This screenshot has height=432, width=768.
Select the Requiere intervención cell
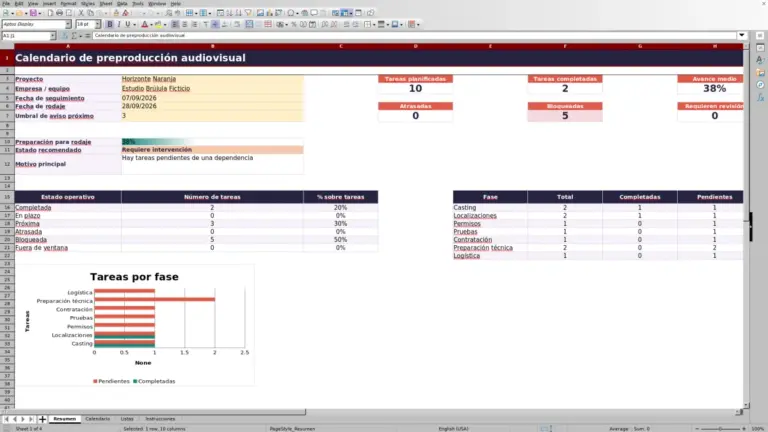click(212, 150)
